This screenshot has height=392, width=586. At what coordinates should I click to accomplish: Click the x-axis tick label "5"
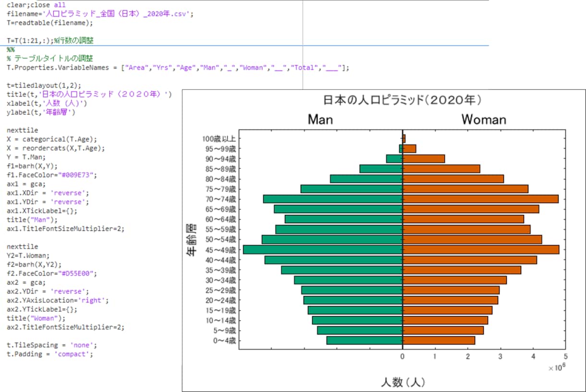(x=566, y=356)
